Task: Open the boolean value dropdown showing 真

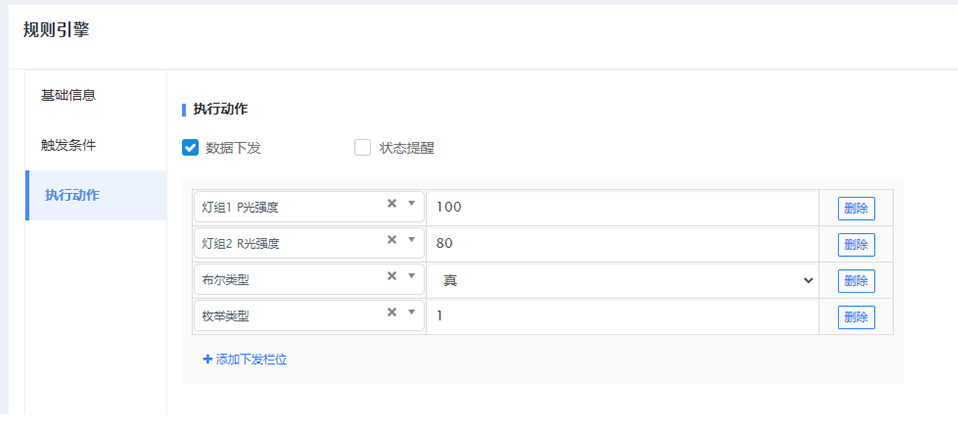Action: (622, 281)
